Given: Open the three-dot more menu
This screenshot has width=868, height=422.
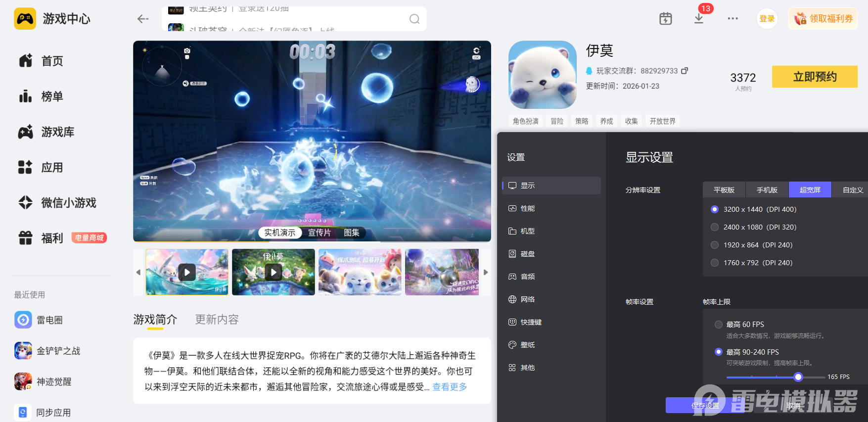Looking at the screenshot, I should (732, 19).
